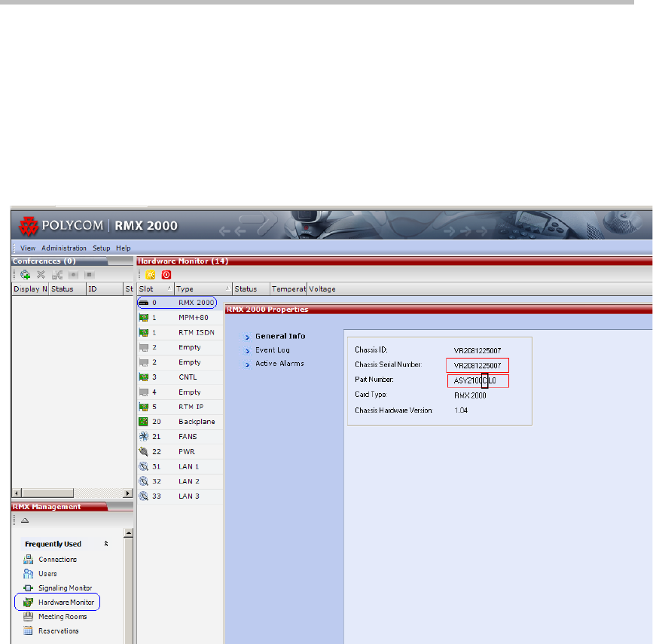Open the Reservations calendar icon

click(29, 630)
